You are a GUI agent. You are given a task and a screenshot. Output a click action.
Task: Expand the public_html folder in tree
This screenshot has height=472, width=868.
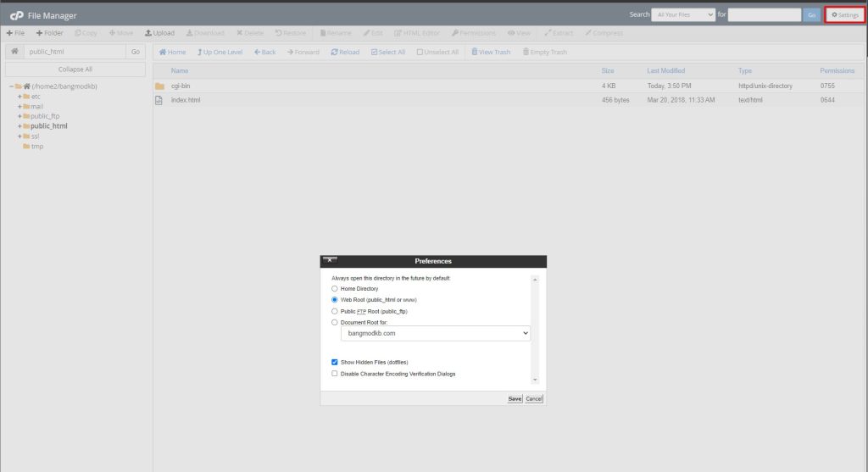[x=19, y=126]
